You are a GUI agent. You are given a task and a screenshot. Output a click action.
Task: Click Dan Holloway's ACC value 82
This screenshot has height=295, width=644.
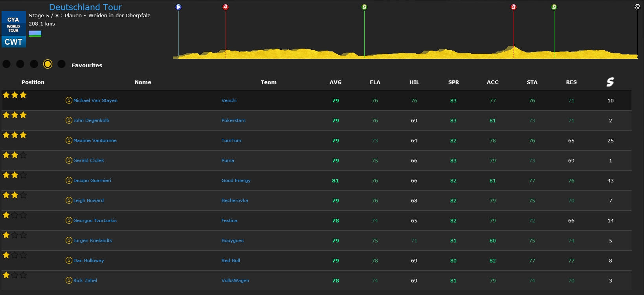coord(493,260)
